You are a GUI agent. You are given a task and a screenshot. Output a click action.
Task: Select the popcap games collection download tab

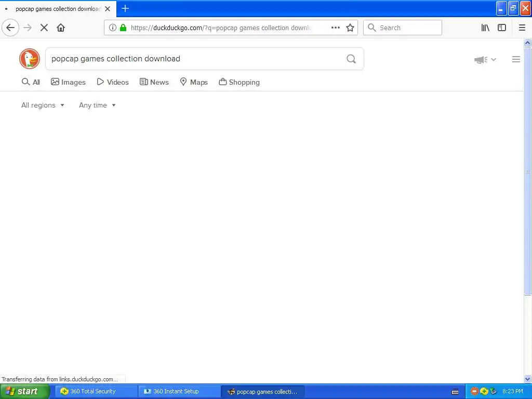tap(58, 9)
